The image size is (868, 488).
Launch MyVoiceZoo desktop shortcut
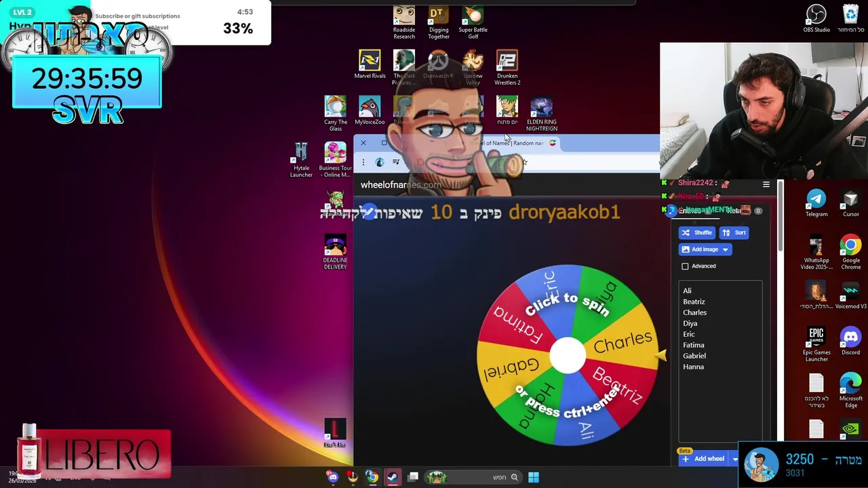(370, 110)
